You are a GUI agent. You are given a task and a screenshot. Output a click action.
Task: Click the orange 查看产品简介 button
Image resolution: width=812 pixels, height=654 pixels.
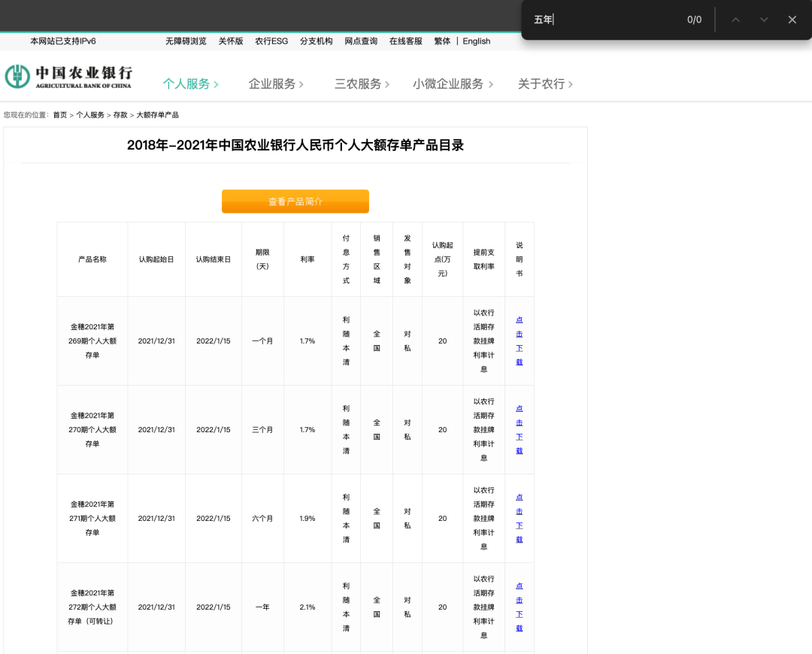pyautogui.click(x=295, y=201)
